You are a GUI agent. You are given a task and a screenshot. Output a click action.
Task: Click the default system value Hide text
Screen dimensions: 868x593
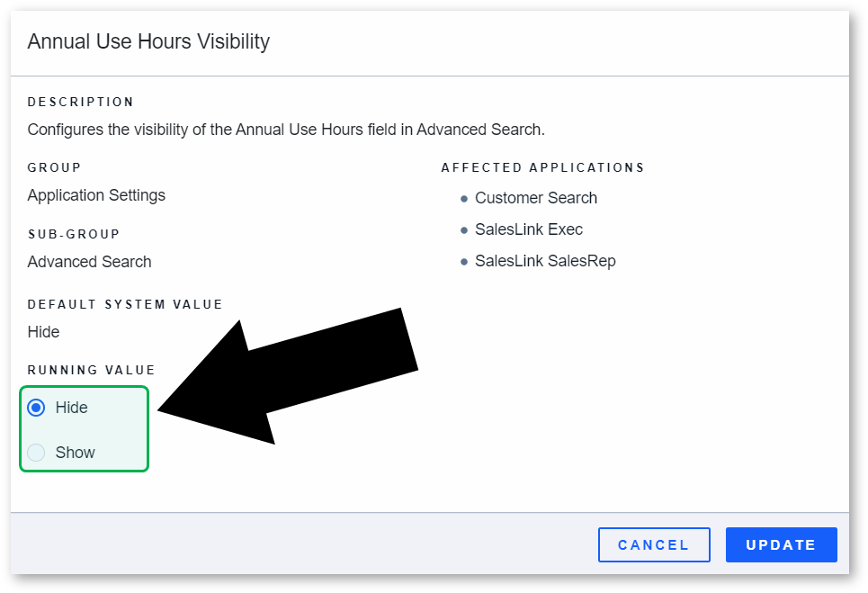tap(43, 332)
